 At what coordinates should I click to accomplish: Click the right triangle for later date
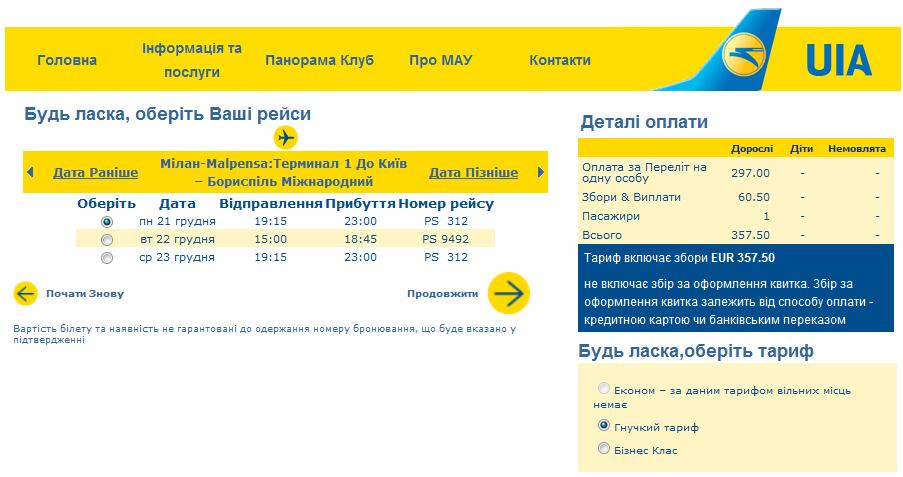pos(541,172)
